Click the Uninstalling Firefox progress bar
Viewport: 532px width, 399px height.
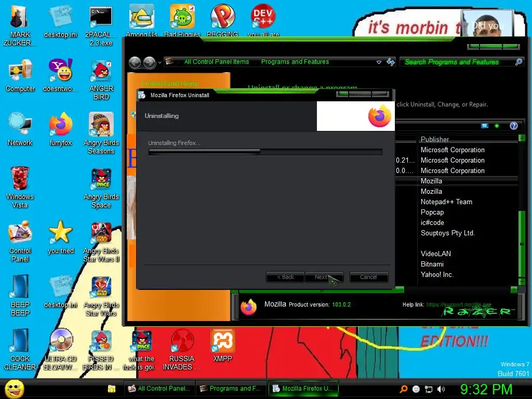[x=265, y=152]
